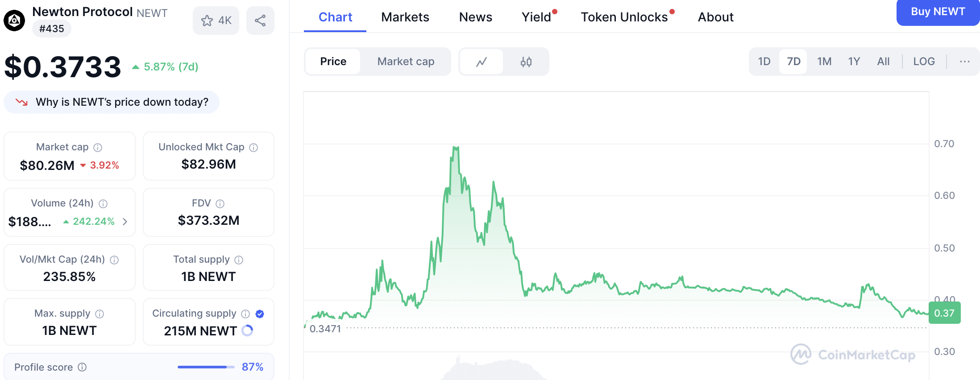Viewport: 980px width, 380px height.
Task: Click the Buy NEWT button
Action: [x=938, y=12]
